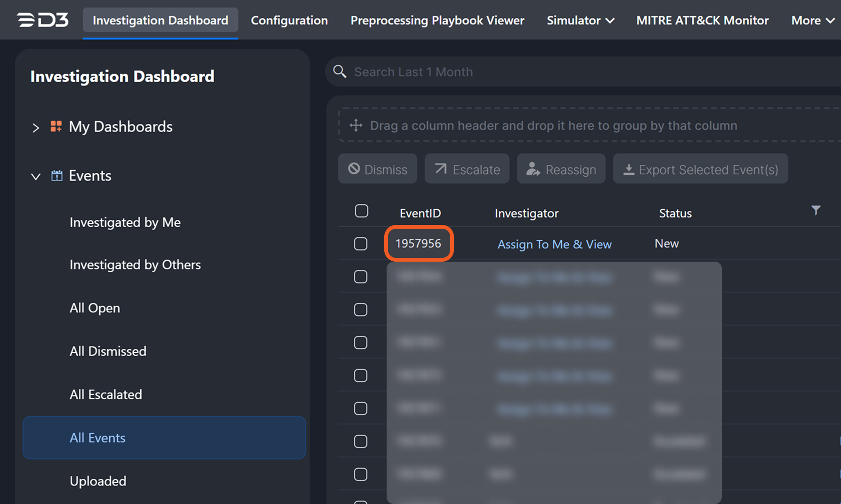
Task: Click the search magnifier icon
Action: 340,72
